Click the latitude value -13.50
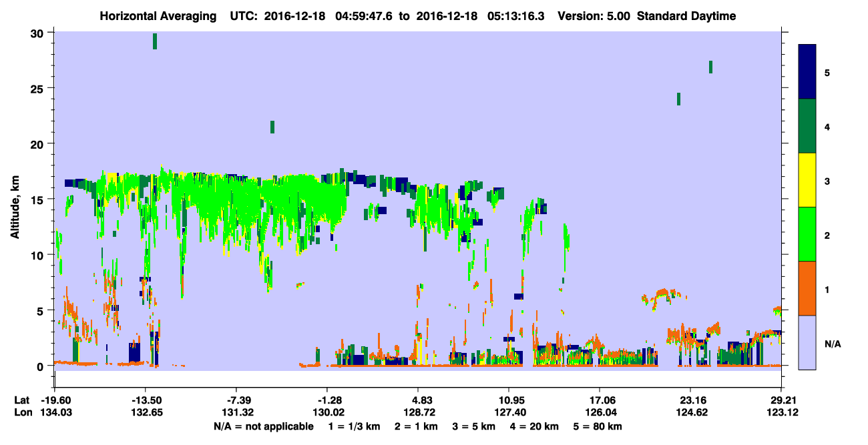This screenshot has height=445, width=868. click(x=146, y=400)
